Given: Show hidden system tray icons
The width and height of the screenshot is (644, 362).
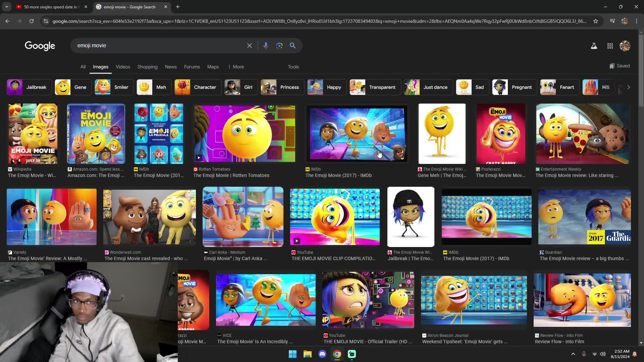Looking at the screenshot, I should 573,354.
